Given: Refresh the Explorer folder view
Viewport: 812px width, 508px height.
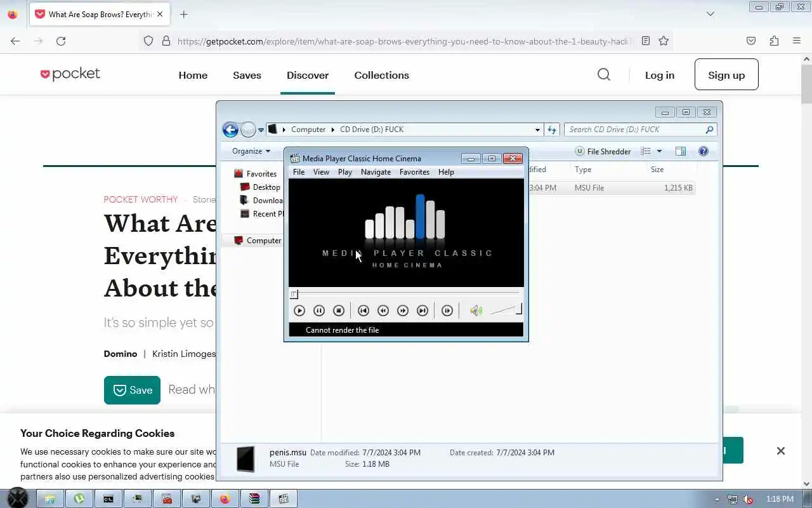Looking at the screenshot, I should tap(552, 130).
